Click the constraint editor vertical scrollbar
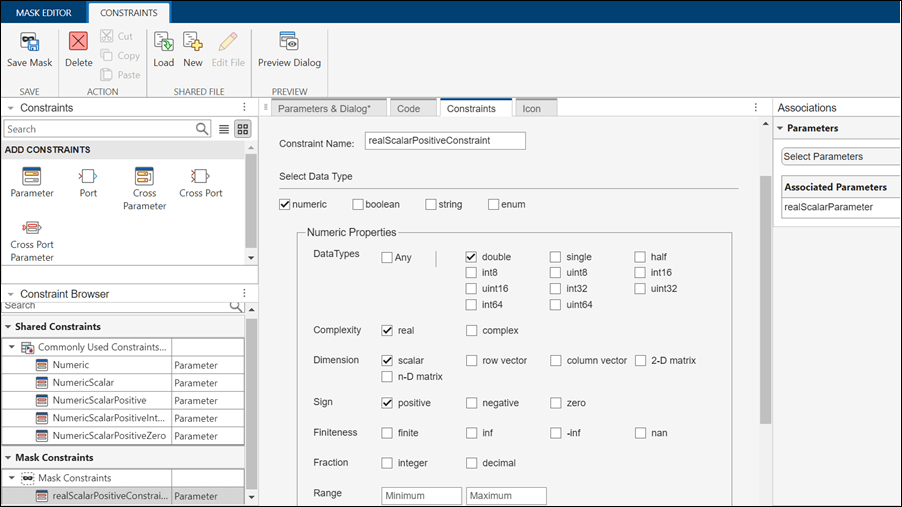The width and height of the screenshot is (902, 507). (x=765, y=299)
